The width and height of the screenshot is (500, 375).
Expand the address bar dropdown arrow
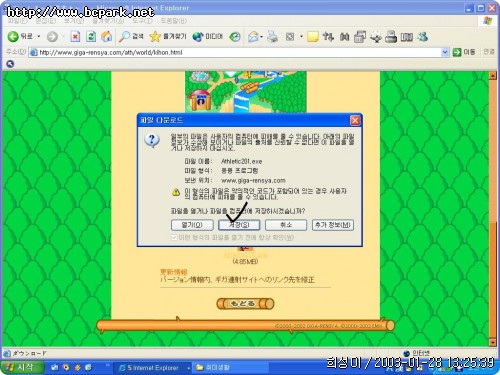[x=445, y=52]
